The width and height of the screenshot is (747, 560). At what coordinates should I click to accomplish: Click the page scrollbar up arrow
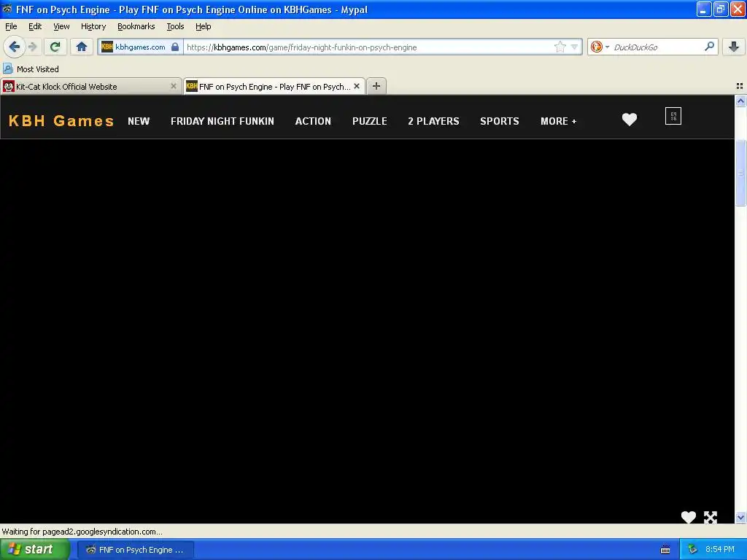(x=740, y=101)
